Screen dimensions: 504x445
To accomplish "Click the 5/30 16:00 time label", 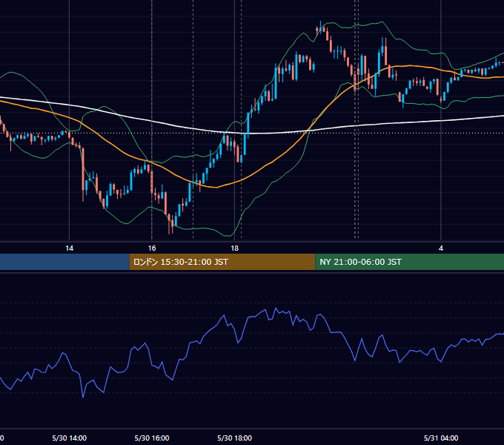I will (152, 438).
